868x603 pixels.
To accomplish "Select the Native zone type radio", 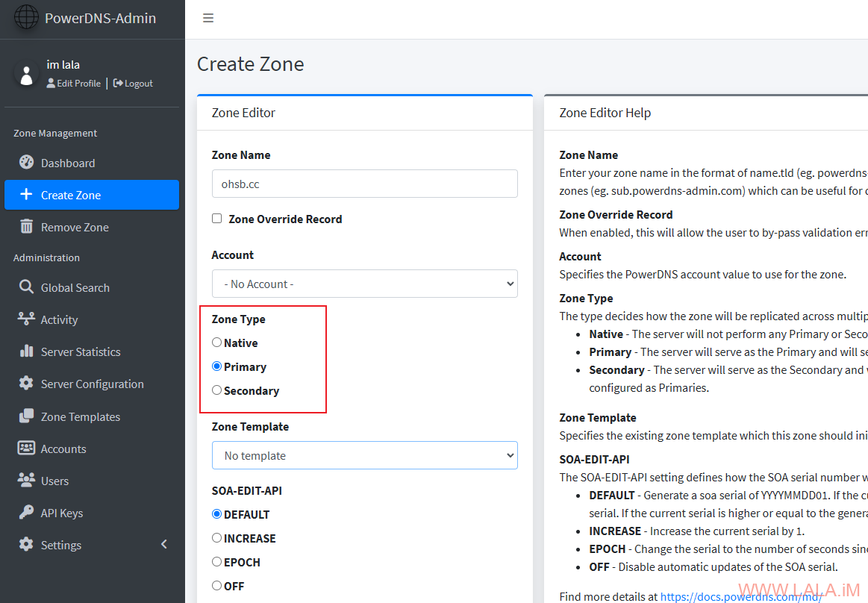I will coord(217,343).
